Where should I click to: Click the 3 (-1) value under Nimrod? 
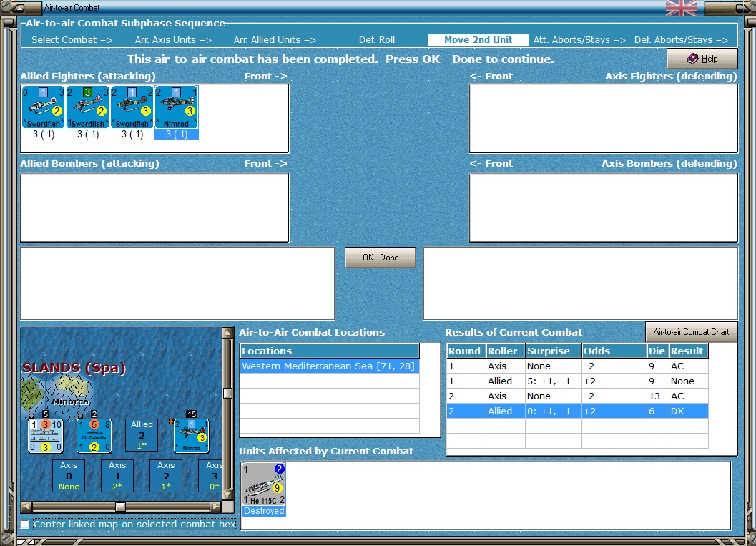tap(177, 134)
